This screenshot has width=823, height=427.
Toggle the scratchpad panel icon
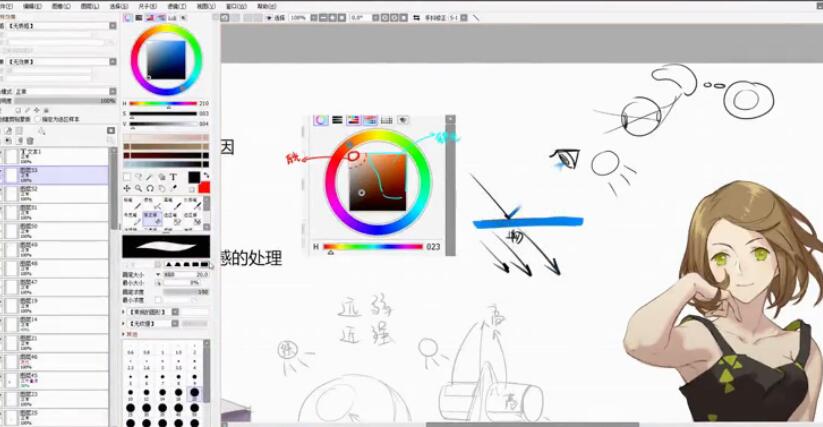pos(183,18)
